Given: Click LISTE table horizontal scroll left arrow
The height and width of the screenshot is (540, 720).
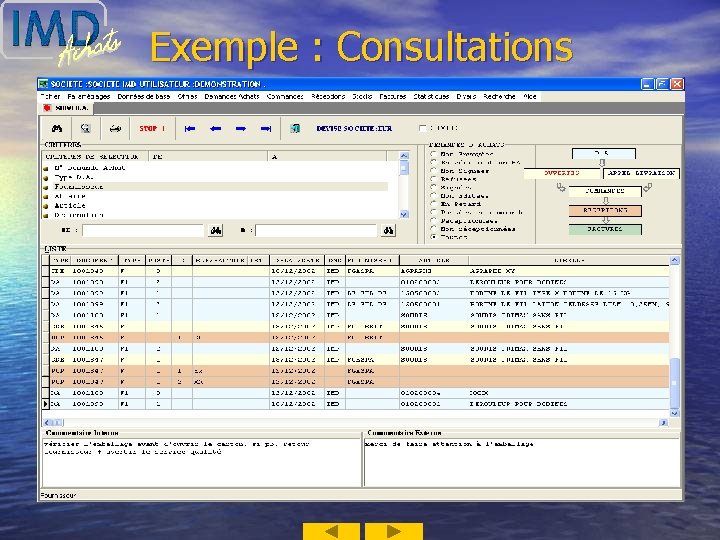Looking at the screenshot, I should (x=47, y=422).
